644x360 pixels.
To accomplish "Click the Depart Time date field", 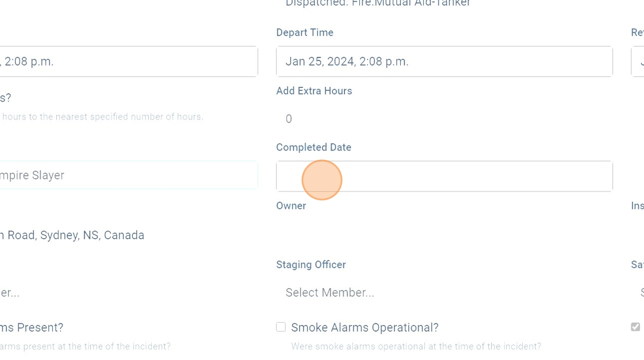I will 444,62.
